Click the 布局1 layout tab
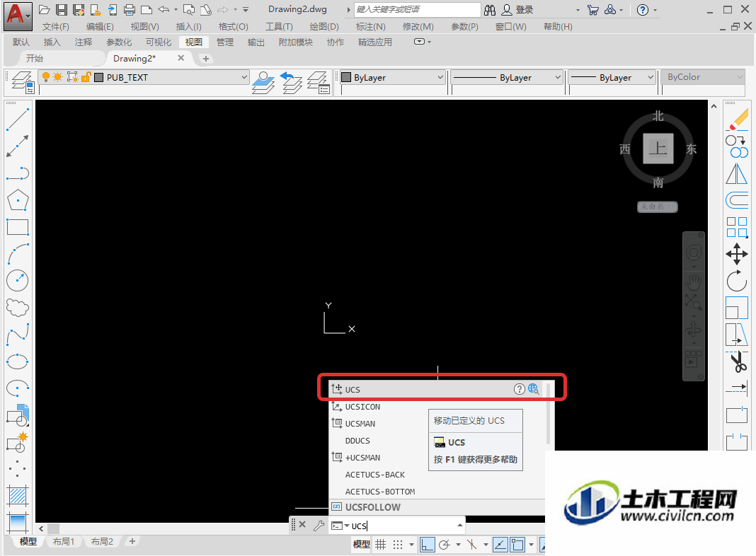Viewport: 756px width, 556px height. tap(64, 542)
